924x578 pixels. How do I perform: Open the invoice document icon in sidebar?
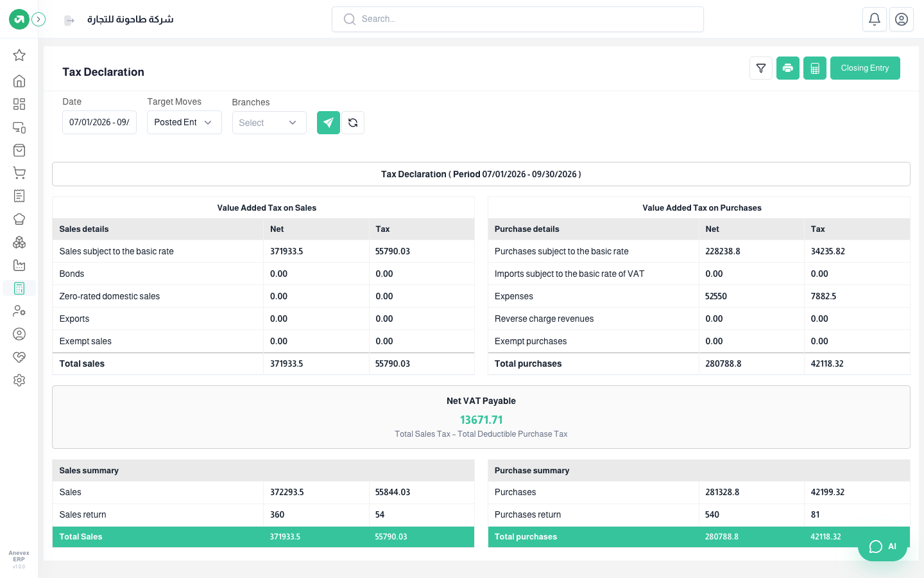19,196
